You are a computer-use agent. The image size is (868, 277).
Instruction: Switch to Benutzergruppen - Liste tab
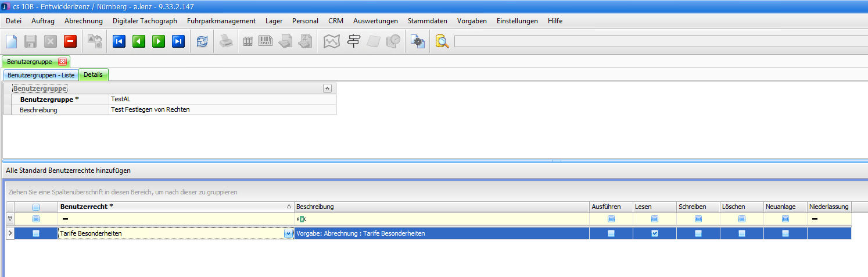(x=41, y=75)
